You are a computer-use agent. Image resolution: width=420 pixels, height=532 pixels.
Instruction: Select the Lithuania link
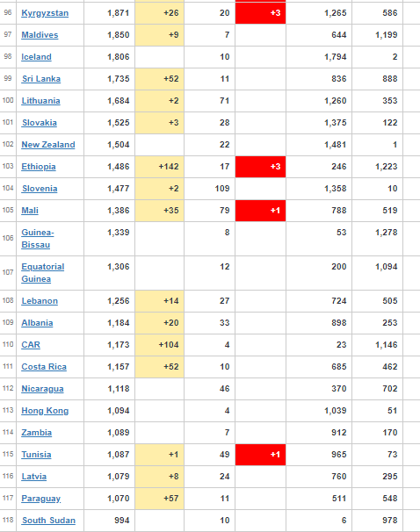(40, 101)
